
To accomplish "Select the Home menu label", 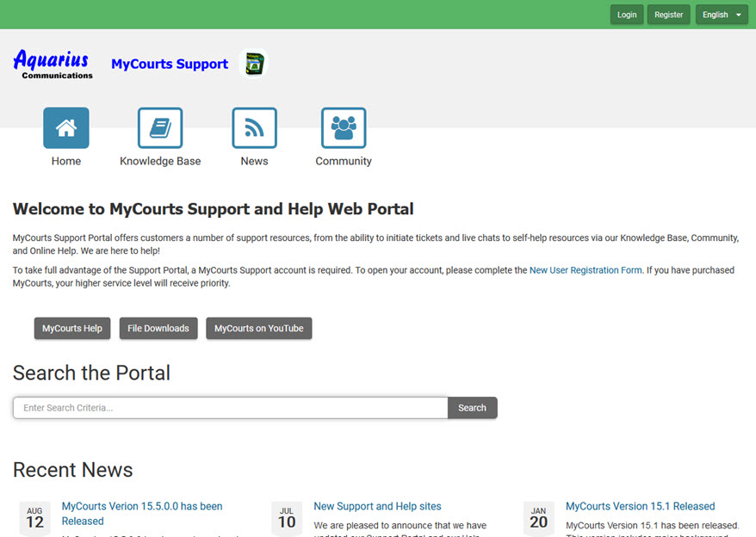I will tap(66, 161).
